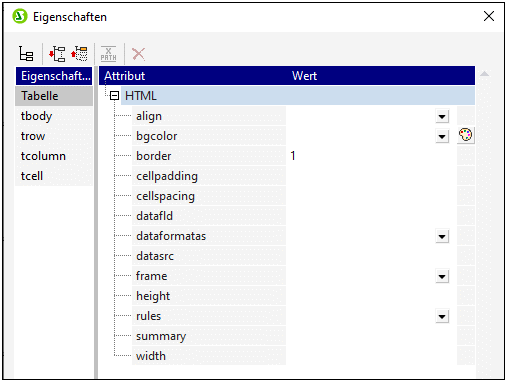The image size is (507, 382).
Task: Select the bgcolor attribute row
Action: pos(209,136)
